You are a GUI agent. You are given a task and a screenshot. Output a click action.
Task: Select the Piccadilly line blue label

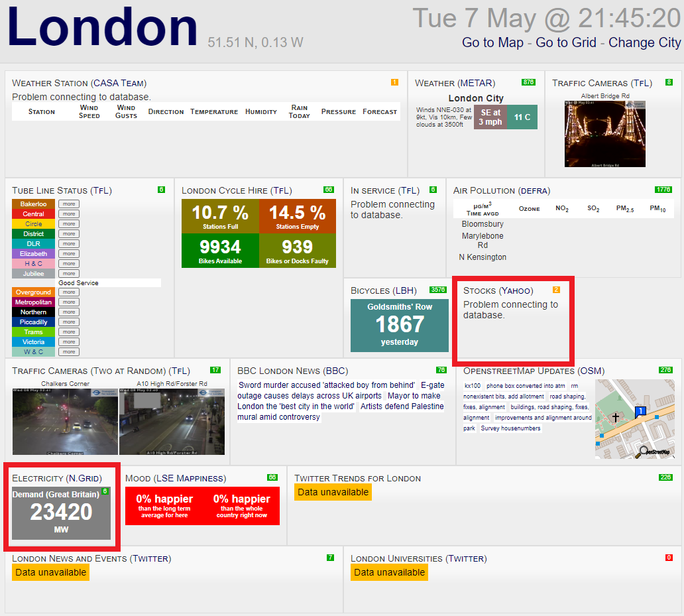click(x=34, y=322)
